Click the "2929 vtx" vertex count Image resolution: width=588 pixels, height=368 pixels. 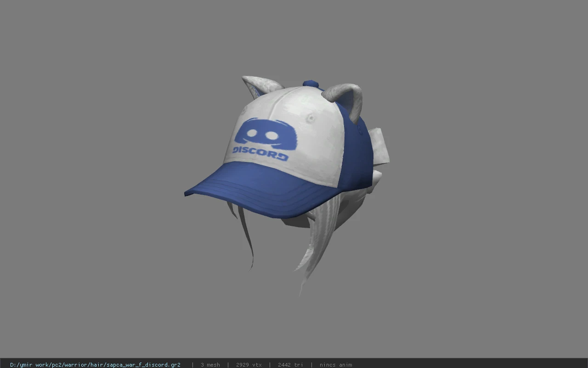tap(249, 365)
